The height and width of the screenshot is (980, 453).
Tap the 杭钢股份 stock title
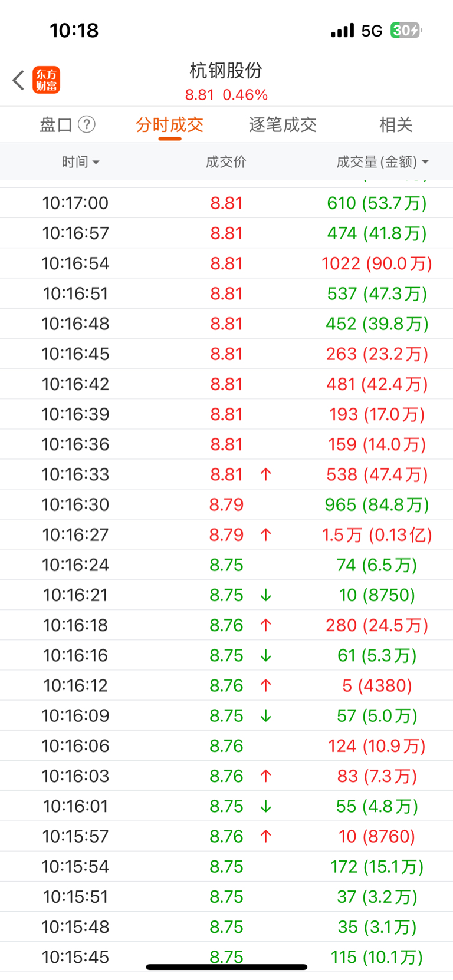pos(226,70)
